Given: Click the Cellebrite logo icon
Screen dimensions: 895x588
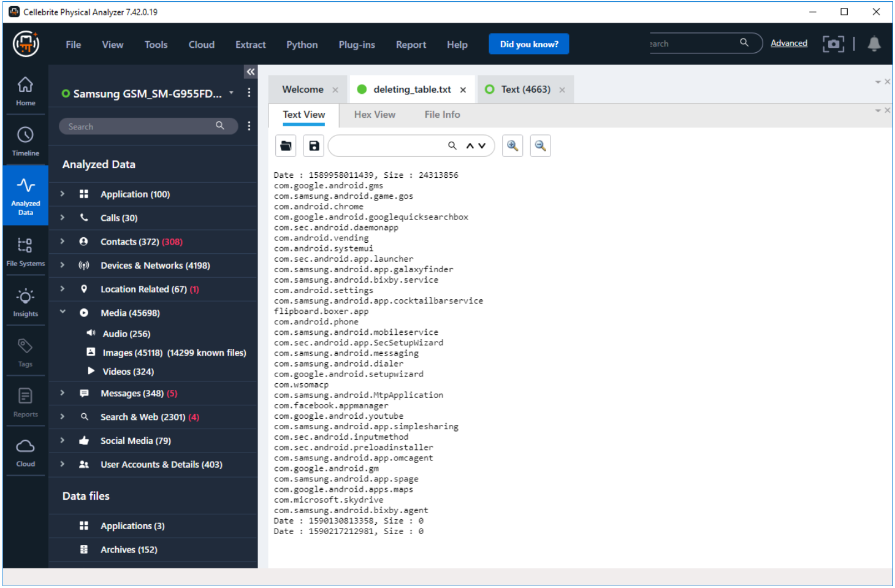Looking at the screenshot, I should 26,44.
